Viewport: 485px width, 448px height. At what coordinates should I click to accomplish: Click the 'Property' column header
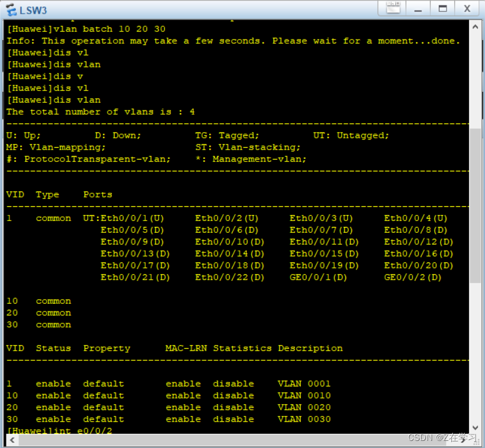107,348
